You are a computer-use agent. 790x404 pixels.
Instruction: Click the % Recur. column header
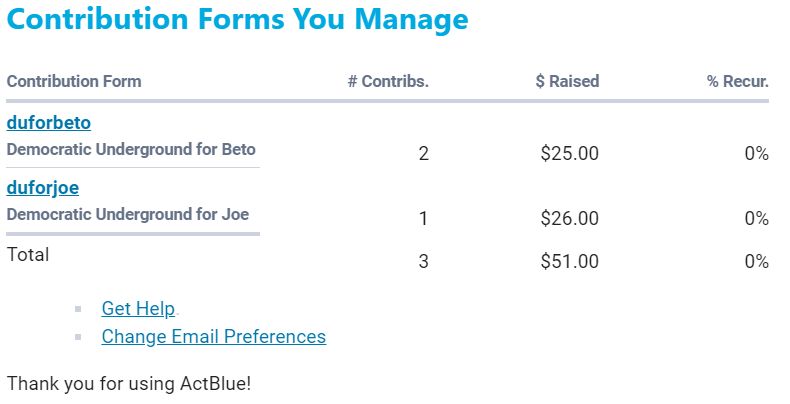point(737,81)
